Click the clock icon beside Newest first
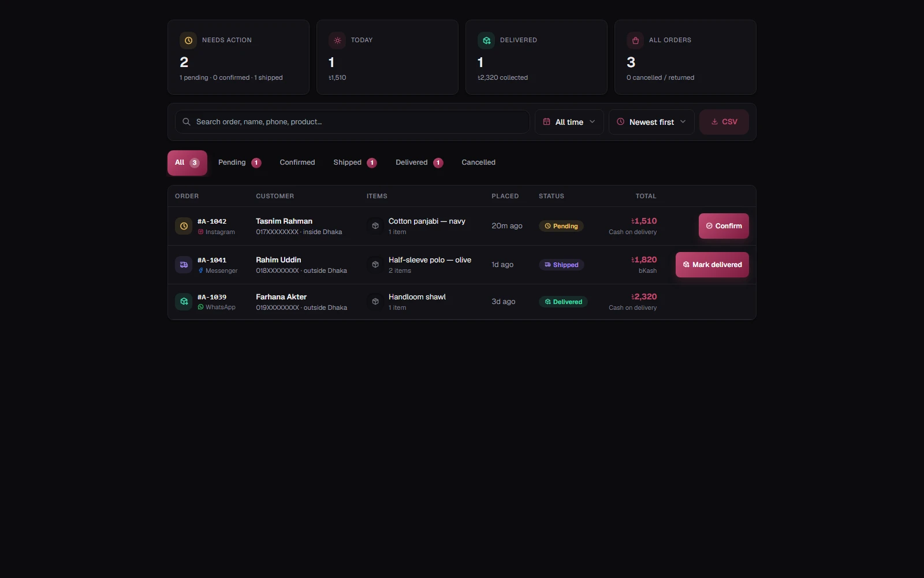This screenshot has width=924, height=578. tap(620, 122)
